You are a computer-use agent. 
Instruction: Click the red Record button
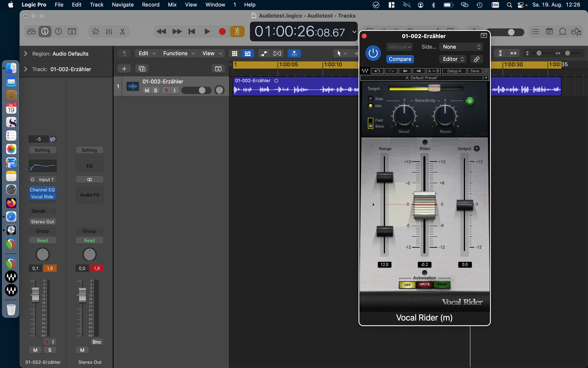click(x=222, y=32)
